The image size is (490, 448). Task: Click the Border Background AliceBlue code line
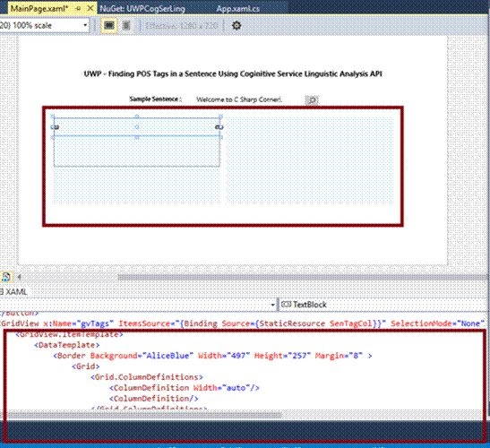point(212,356)
